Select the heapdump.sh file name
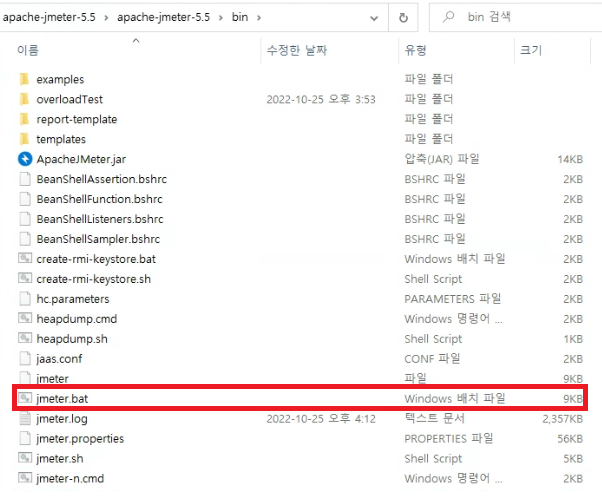The height and width of the screenshot is (496, 602). (72, 339)
